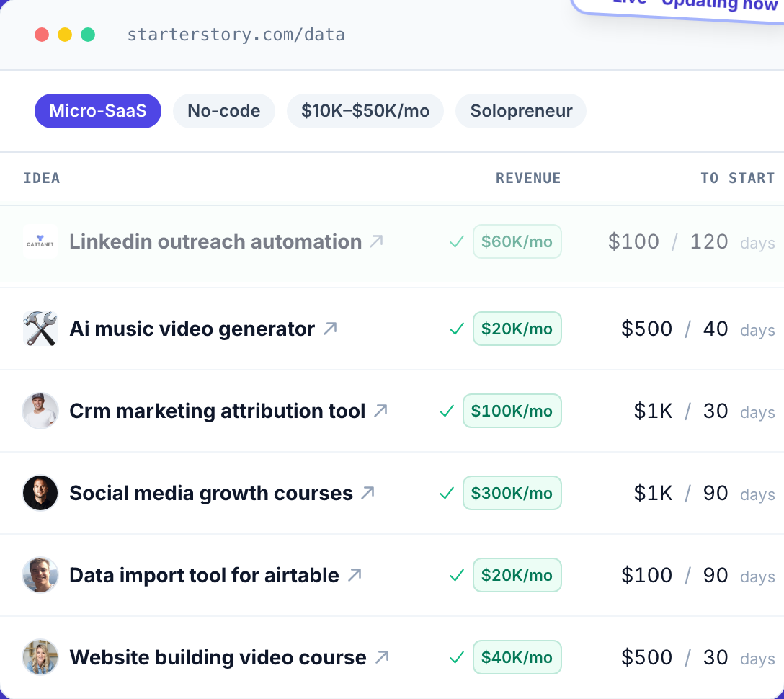Click the $40K/mo revenue badge
This screenshot has height=699, width=784.
tap(517, 657)
